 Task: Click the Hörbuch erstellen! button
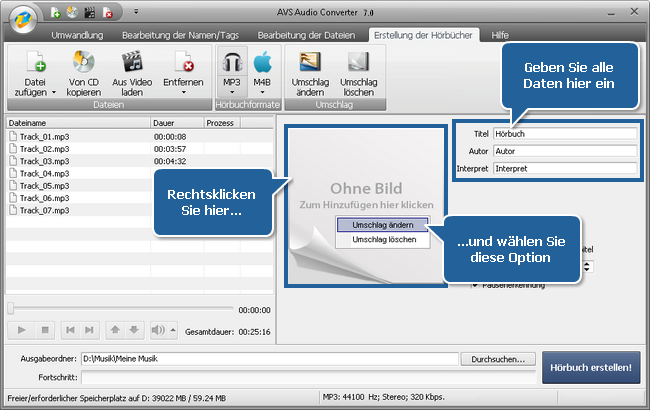tap(591, 367)
